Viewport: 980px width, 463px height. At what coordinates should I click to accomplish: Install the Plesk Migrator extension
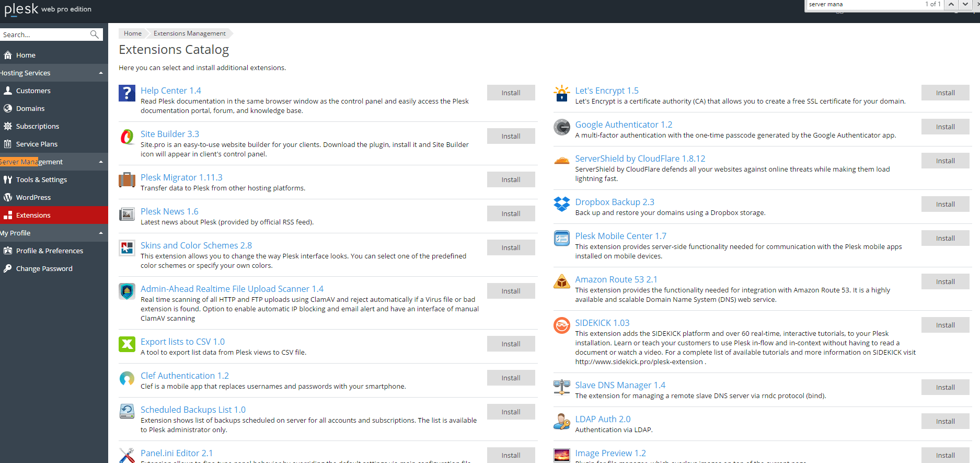point(511,179)
